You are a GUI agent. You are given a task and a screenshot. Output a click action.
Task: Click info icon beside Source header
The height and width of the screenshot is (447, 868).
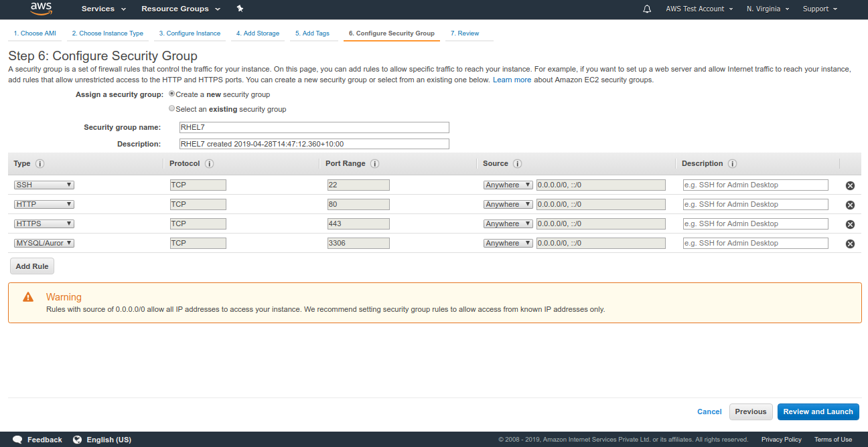(517, 164)
